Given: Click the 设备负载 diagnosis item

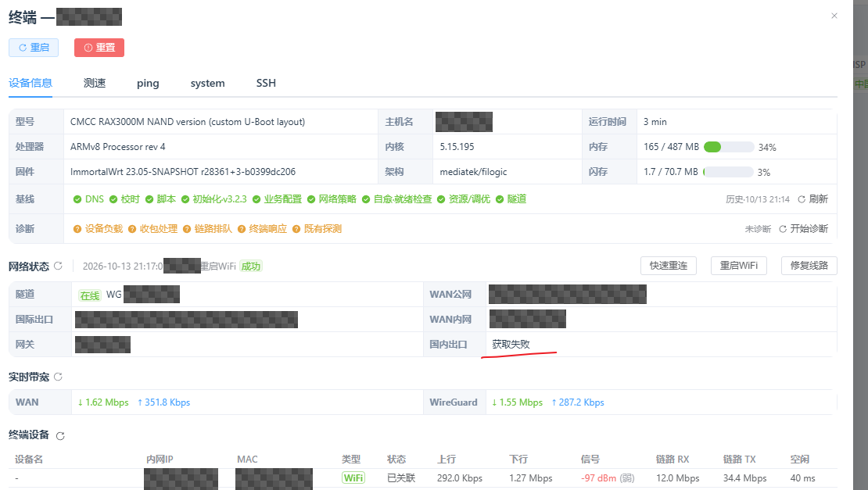Looking at the screenshot, I should click(x=98, y=229).
